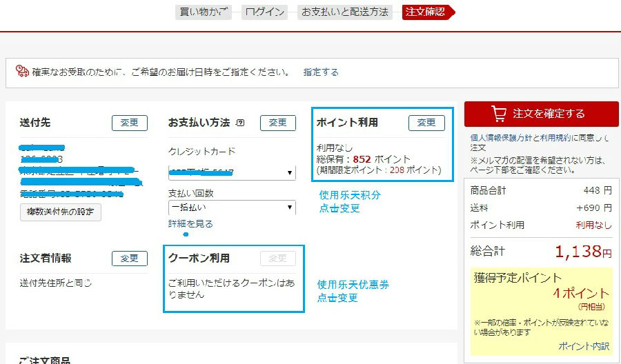The width and height of the screenshot is (621, 364).
Task: Open the 指定する delivery date link
Action: point(321,72)
